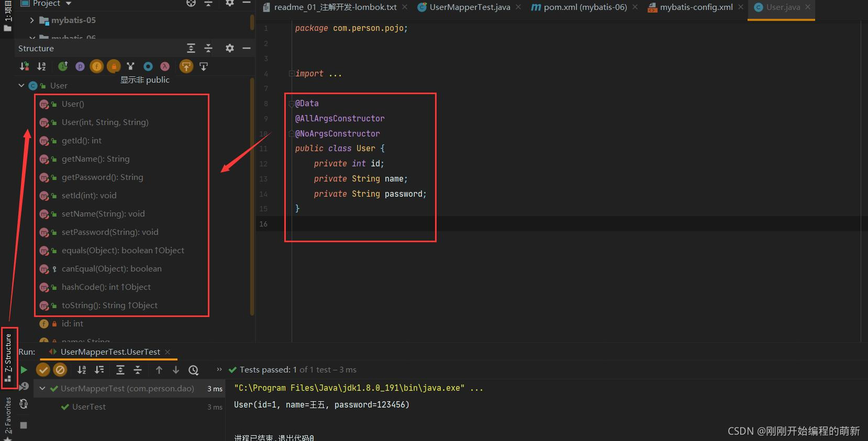Go to next failed test arrow

(x=176, y=370)
